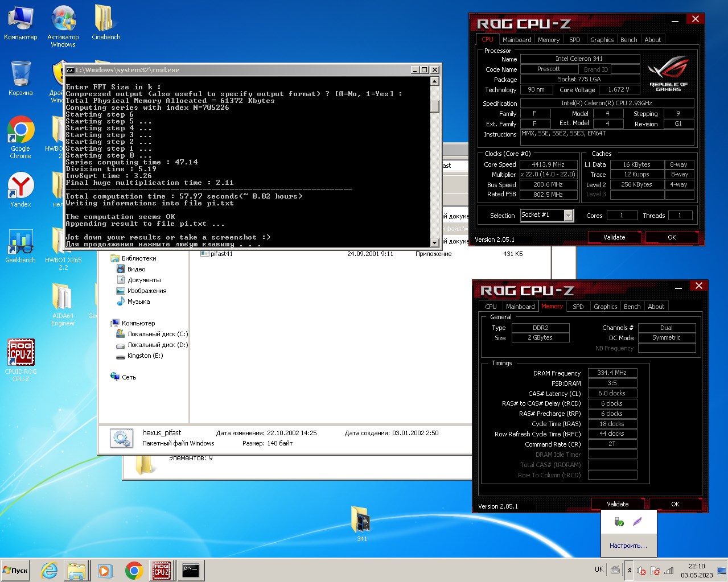The height and width of the screenshot is (582, 728).
Task: Click the Настроить… link in tray popup
Action: pos(628,546)
